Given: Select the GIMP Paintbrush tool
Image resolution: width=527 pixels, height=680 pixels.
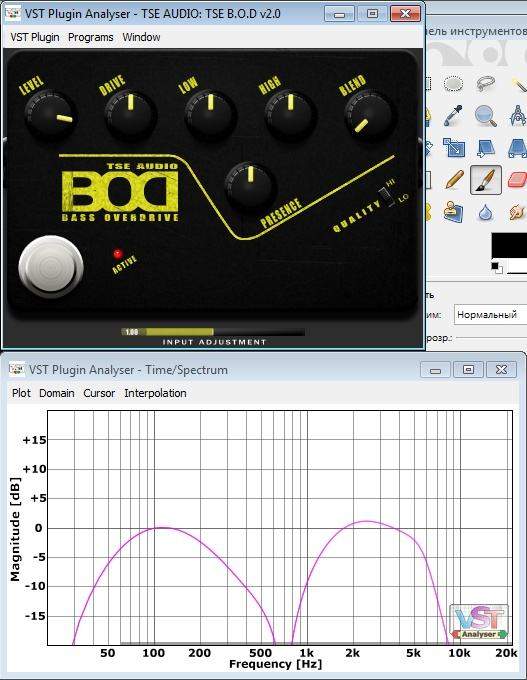Looking at the screenshot, I should coord(486,180).
